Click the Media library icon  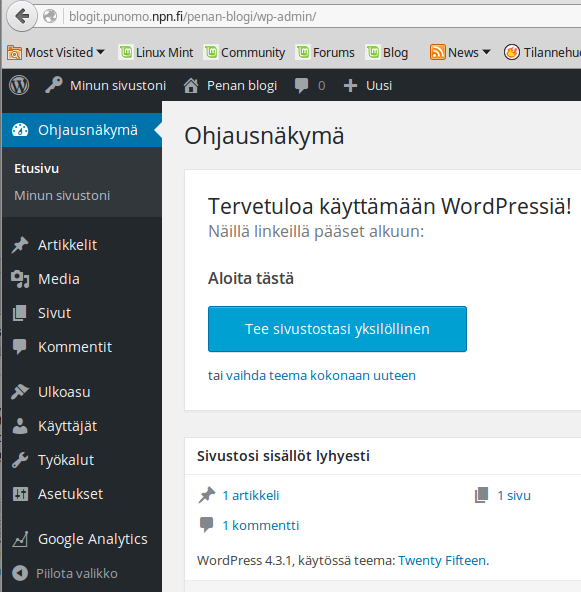(x=20, y=279)
